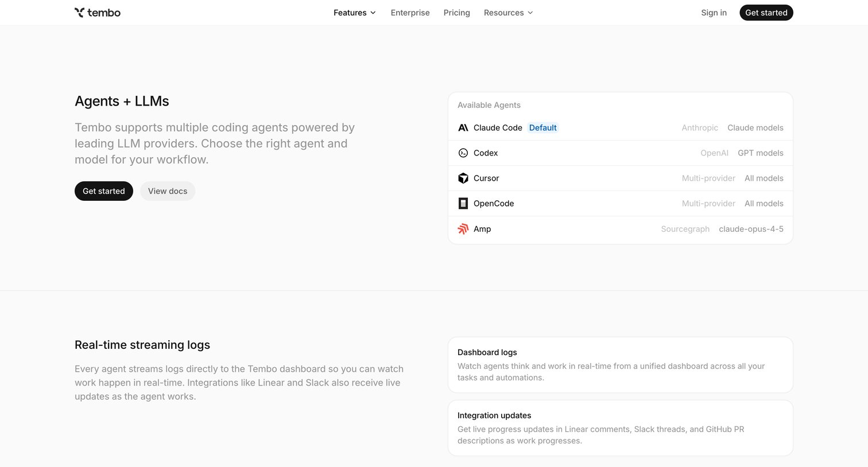Screen dimensions: 868x467
Task: Select the Anthropic Claude Code icon
Action: (x=463, y=128)
